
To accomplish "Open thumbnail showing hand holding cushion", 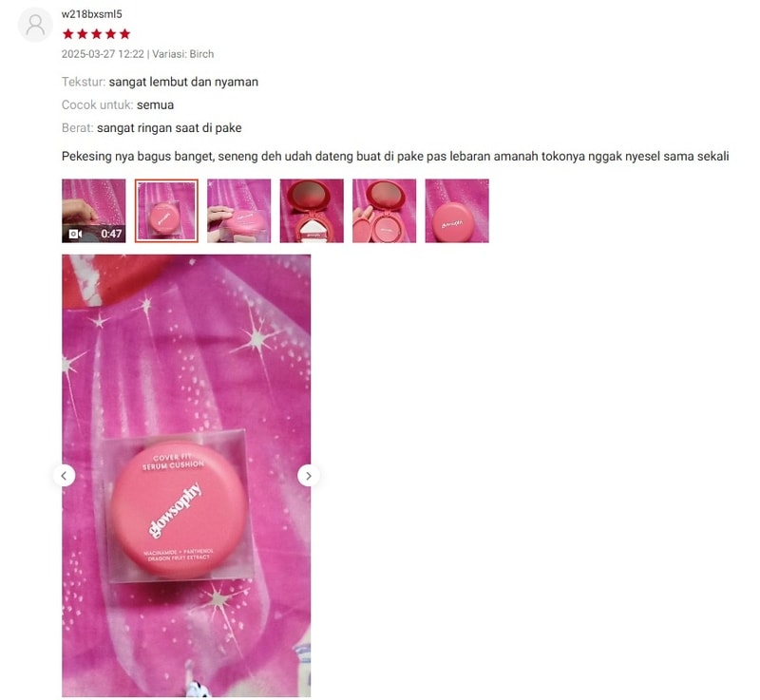I will (x=239, y=211).
